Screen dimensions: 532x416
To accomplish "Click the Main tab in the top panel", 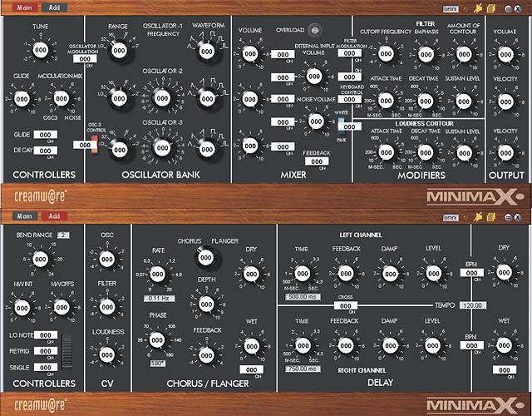I will click(25, 7).
